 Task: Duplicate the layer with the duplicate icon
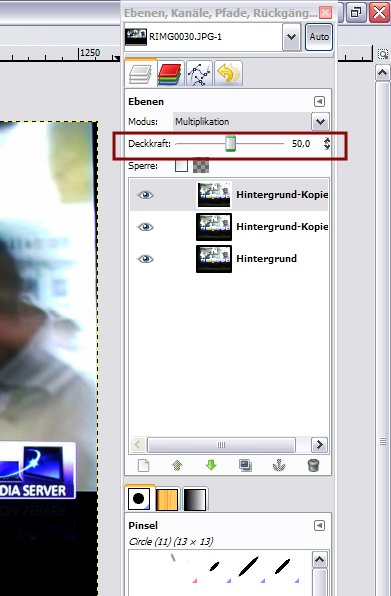(245, 465)
